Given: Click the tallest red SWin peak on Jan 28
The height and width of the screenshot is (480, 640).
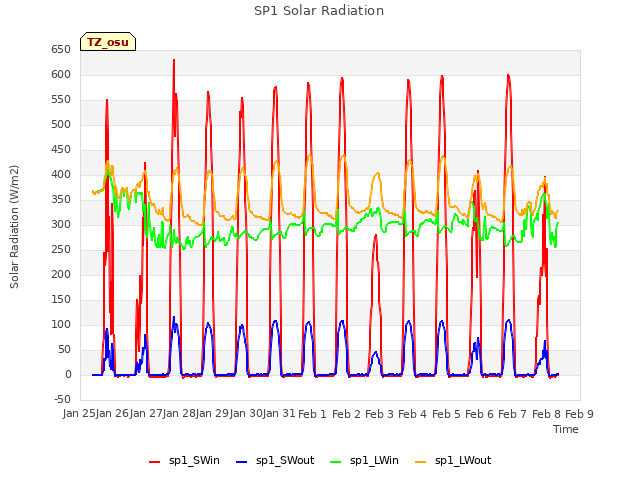Looking at the screenshot, I should coord(174,60).
